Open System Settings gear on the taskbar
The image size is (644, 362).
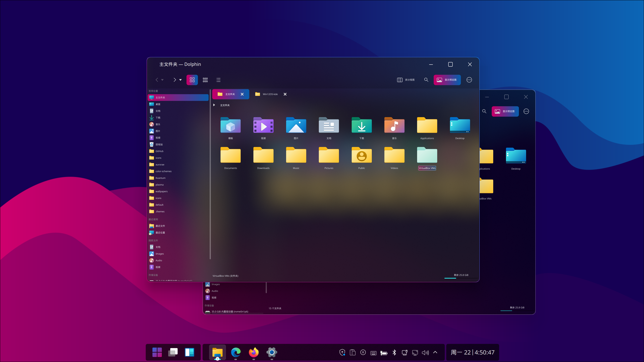272,352
